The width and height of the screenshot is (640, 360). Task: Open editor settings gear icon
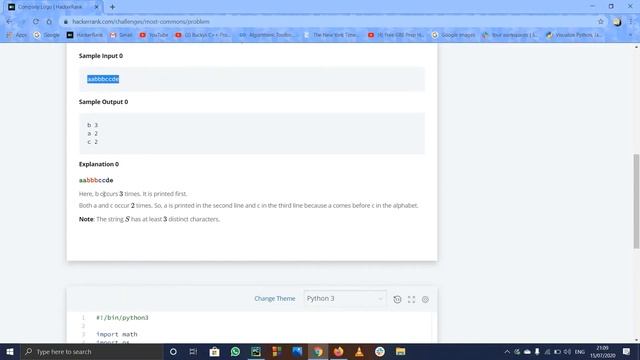pyautogui.click(x=425, y=299)
